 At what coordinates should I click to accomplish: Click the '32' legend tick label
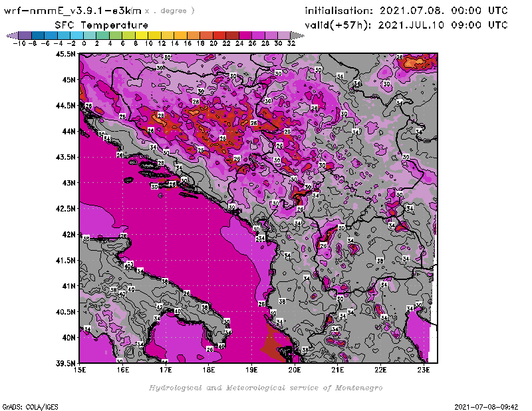pos(291,43)
